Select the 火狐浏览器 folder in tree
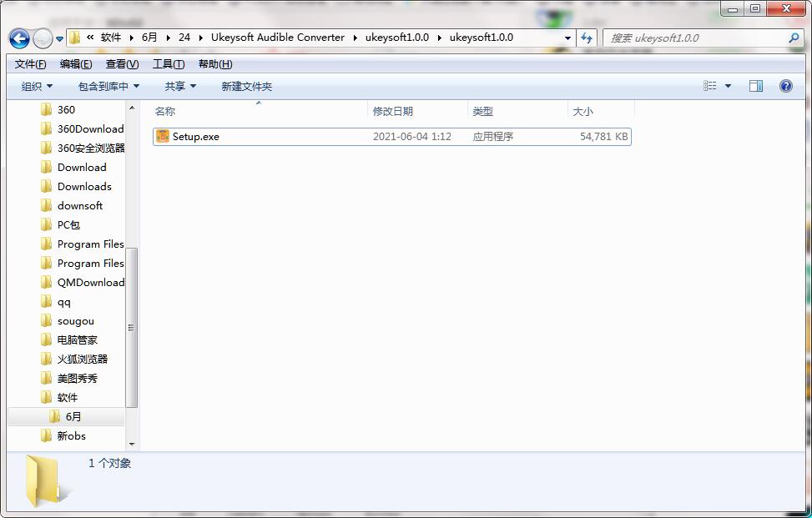 pos(83,360)
